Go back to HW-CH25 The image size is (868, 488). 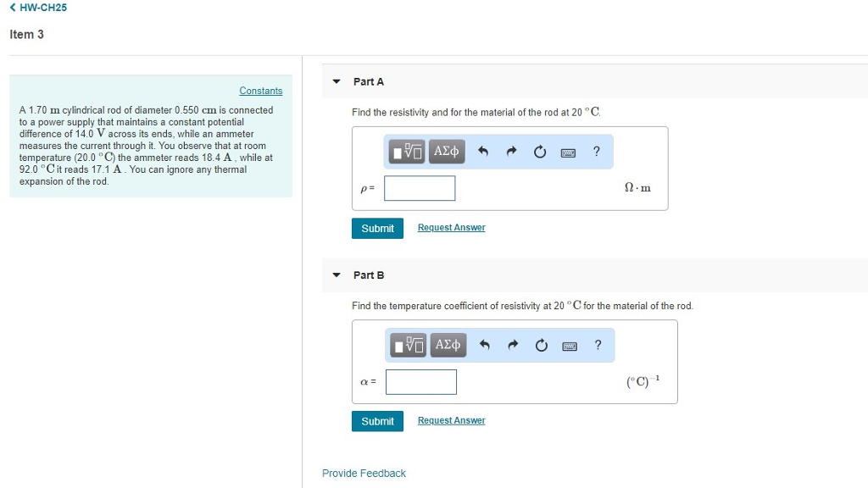pyautogui.click(x=38, y=8)
